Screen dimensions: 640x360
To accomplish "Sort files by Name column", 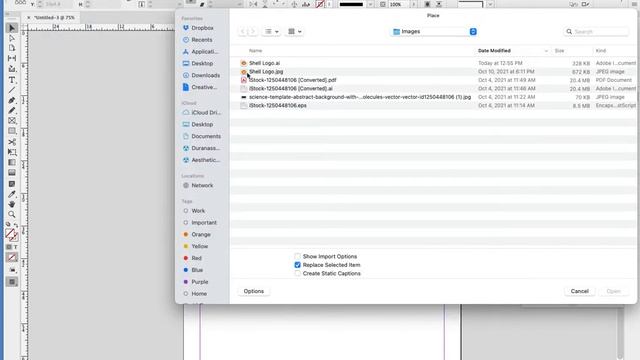I will pyautogui.click(x=256, y=51).
